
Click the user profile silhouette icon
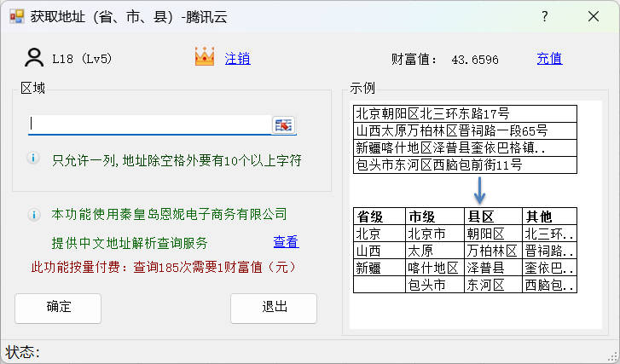(34, 58)
